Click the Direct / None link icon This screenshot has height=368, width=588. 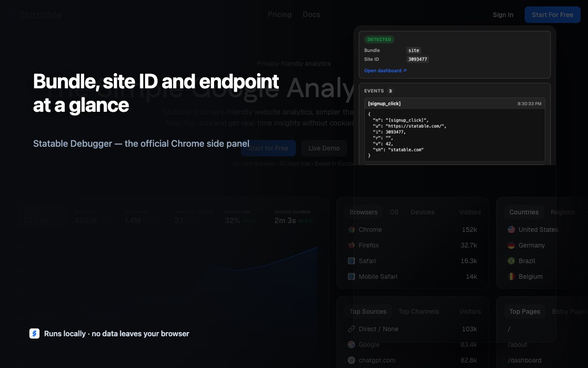pyautogui.click(x=351, y=329)
